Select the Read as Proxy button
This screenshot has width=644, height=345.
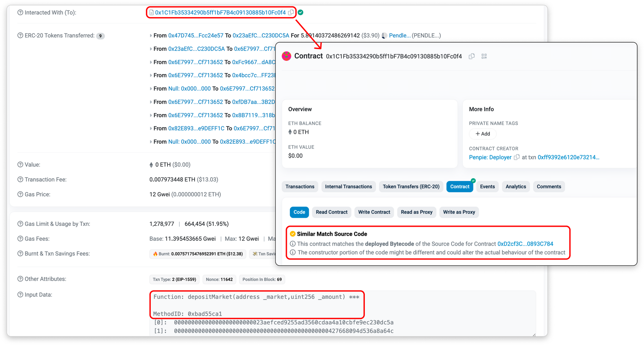coord(416,212)
